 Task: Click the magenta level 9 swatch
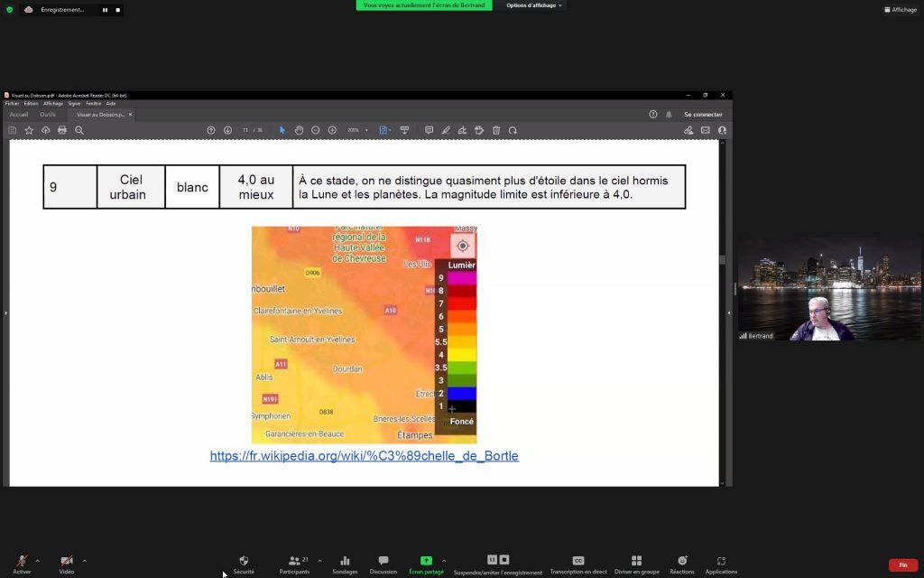[462, 278]
